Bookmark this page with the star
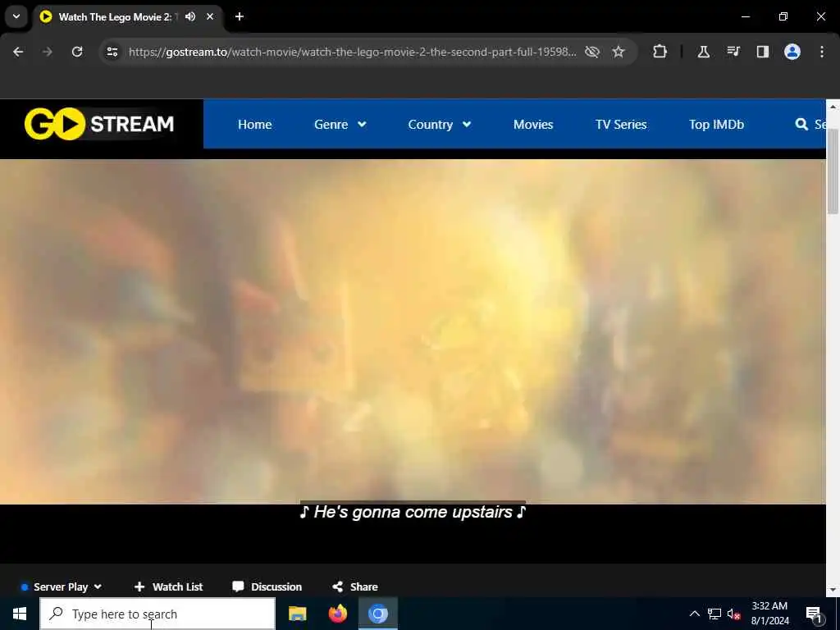Viewport: 840px width, 630px height. (x=619, y=52)
